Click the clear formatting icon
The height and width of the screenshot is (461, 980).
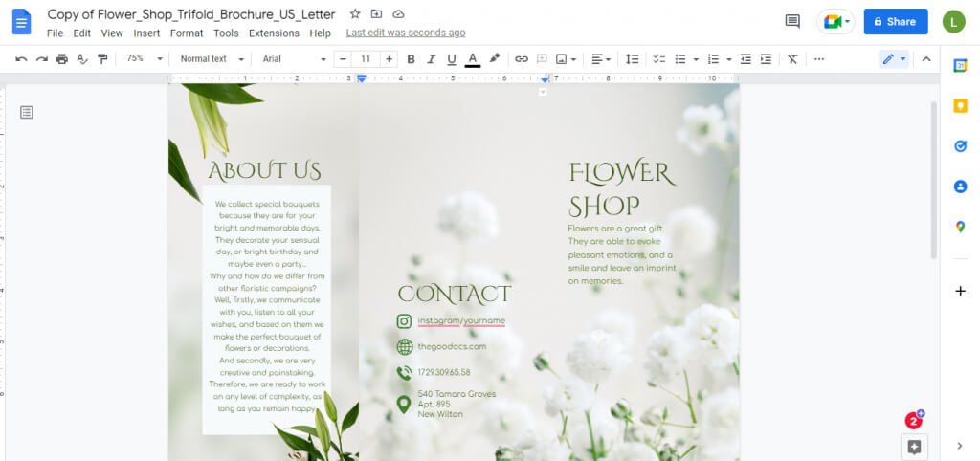(x=792, y=59)
